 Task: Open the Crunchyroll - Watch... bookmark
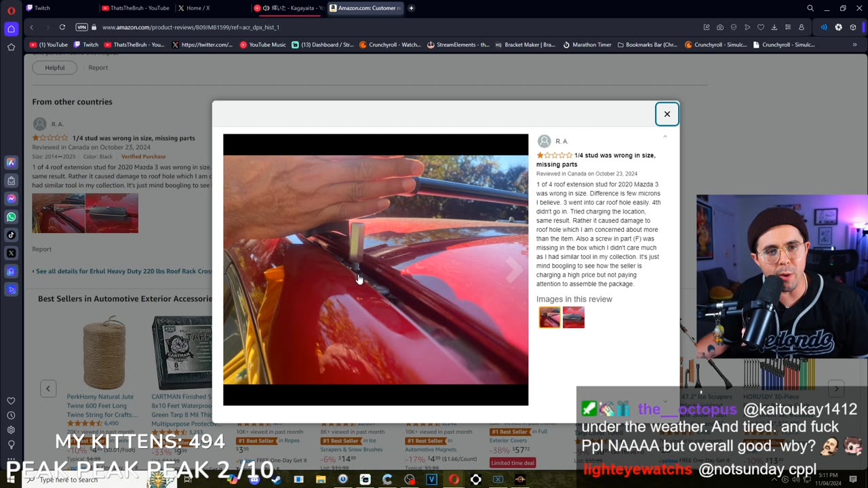[x=390, y=45]
